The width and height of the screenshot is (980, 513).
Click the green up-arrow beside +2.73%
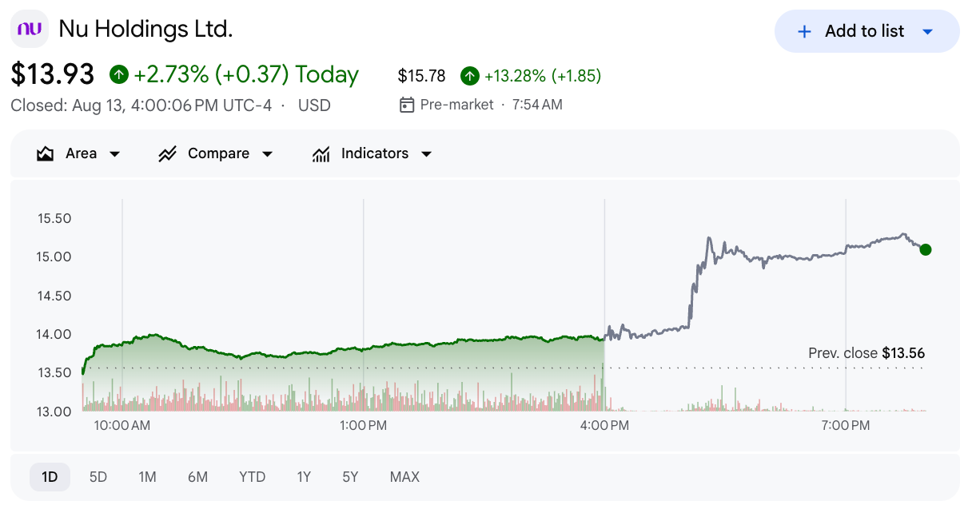pyautogui.click(x=119, y=75)
